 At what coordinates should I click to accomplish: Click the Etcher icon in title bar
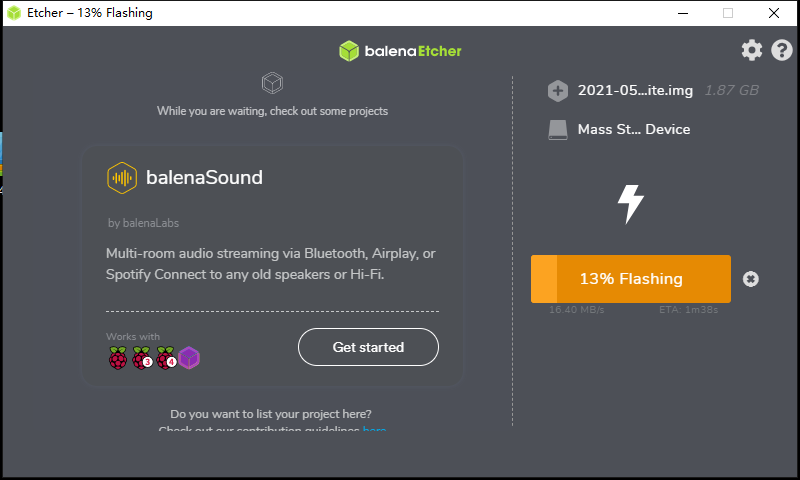[x=14, y=13]
